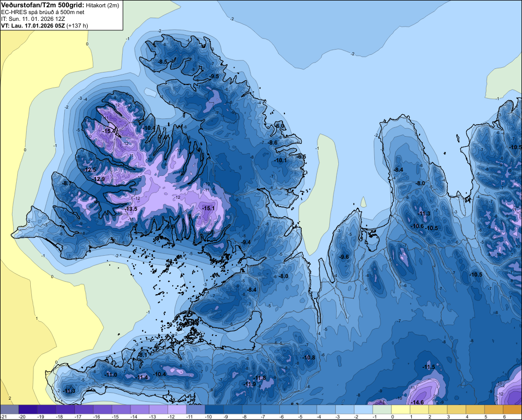
Task: Select the -11.4 temperature value
Action: [142, 377]
